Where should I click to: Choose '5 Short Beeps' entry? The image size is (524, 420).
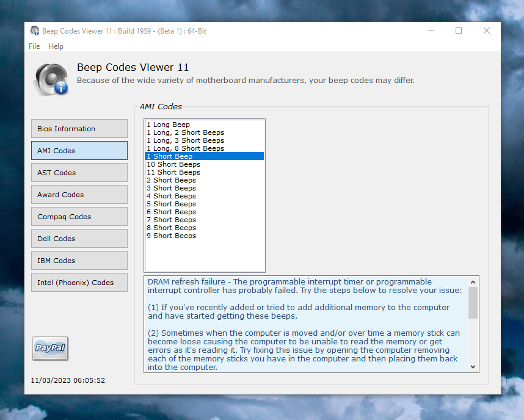pos(205,204)
